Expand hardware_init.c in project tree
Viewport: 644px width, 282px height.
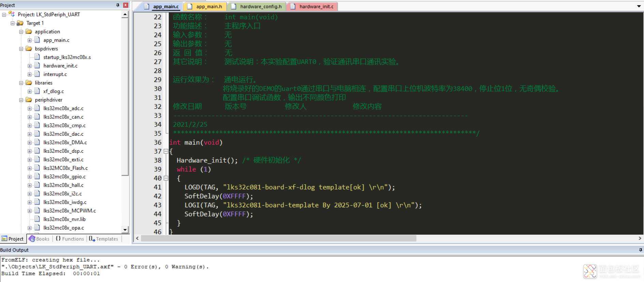coord(30,65)
